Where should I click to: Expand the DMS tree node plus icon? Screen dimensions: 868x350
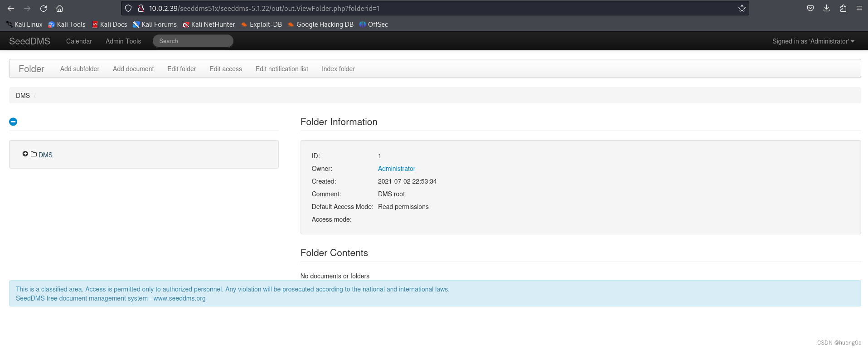coord(25,154)
